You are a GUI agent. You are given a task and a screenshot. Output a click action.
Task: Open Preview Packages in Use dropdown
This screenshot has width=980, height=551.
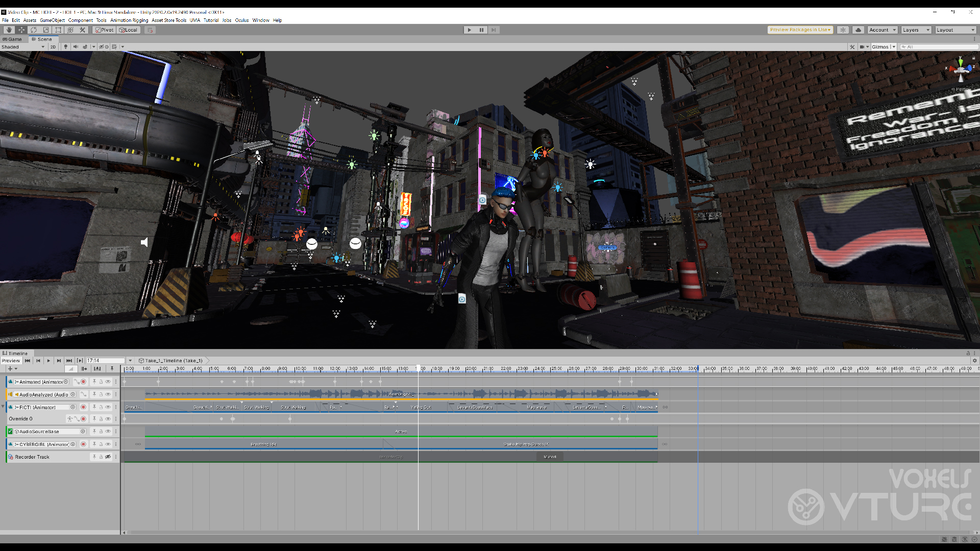pyautogui.click(x=800, y=30)
